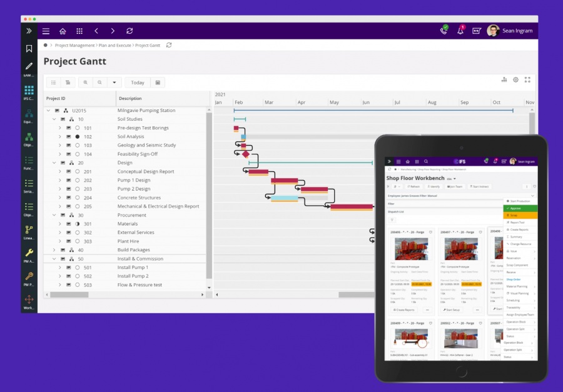Open the Work... move-arrows sidebar item
The width and height of the screenshot is (563, 392).
29,302
